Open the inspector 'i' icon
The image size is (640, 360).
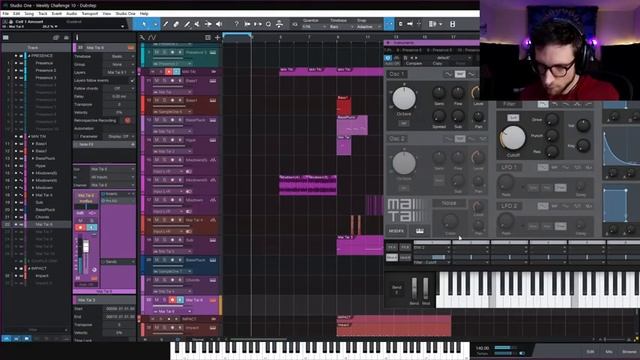tap(77, 38)
